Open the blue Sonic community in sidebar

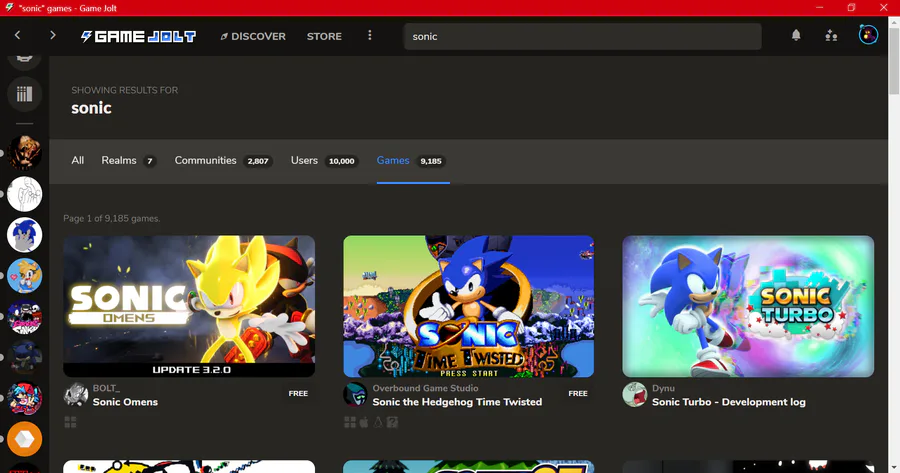pos(24,235)
